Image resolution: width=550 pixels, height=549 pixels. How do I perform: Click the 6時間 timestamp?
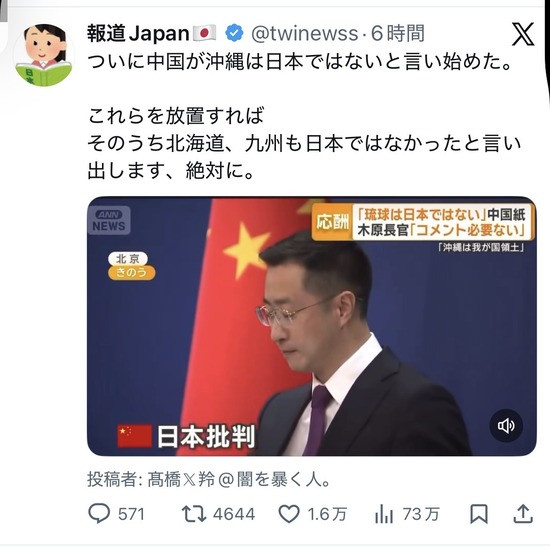click(398, 33)
